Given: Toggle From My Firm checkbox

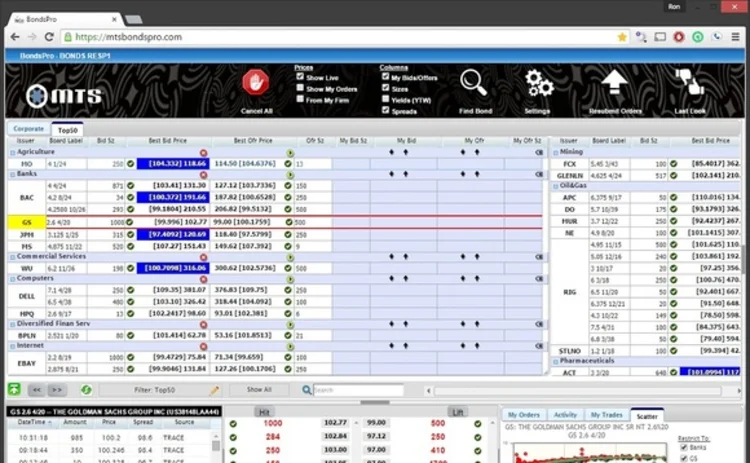Looking at the screenshot, I should (x=300, y=99).
